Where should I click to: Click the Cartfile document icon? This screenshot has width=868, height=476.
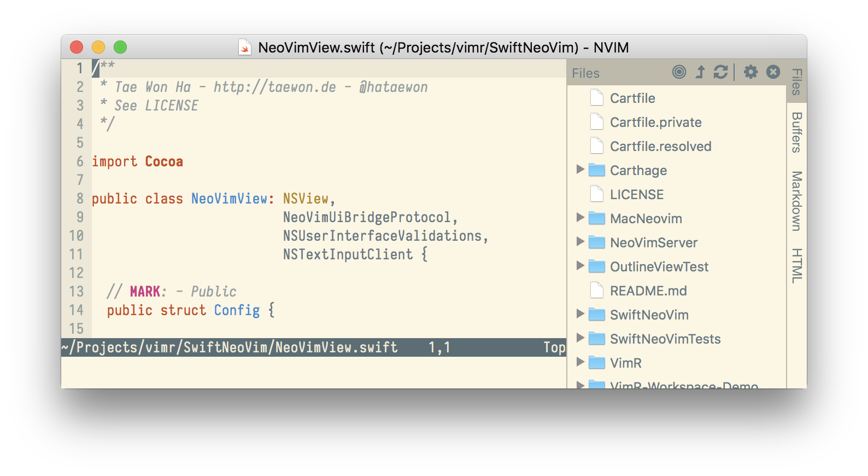pos(597,98)
